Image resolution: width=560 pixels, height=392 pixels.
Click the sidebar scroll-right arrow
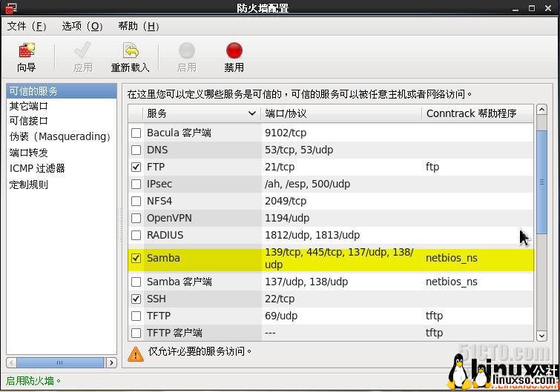[111, 363]
